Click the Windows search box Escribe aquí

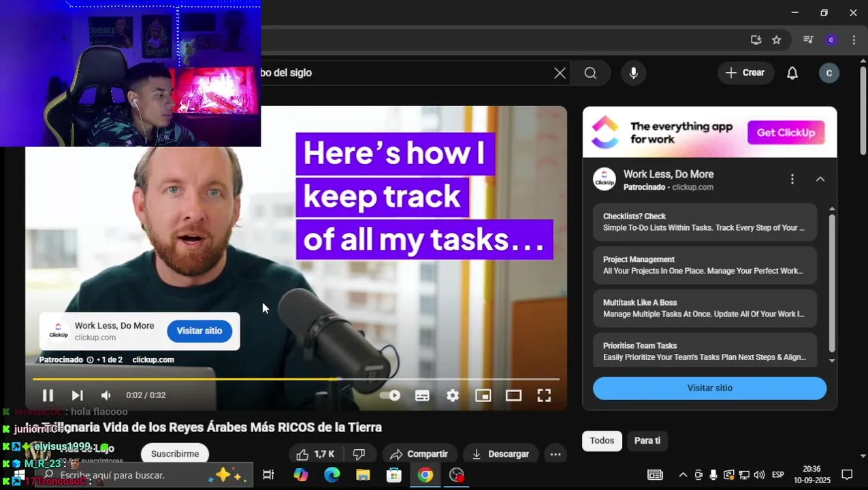[143, 475]
